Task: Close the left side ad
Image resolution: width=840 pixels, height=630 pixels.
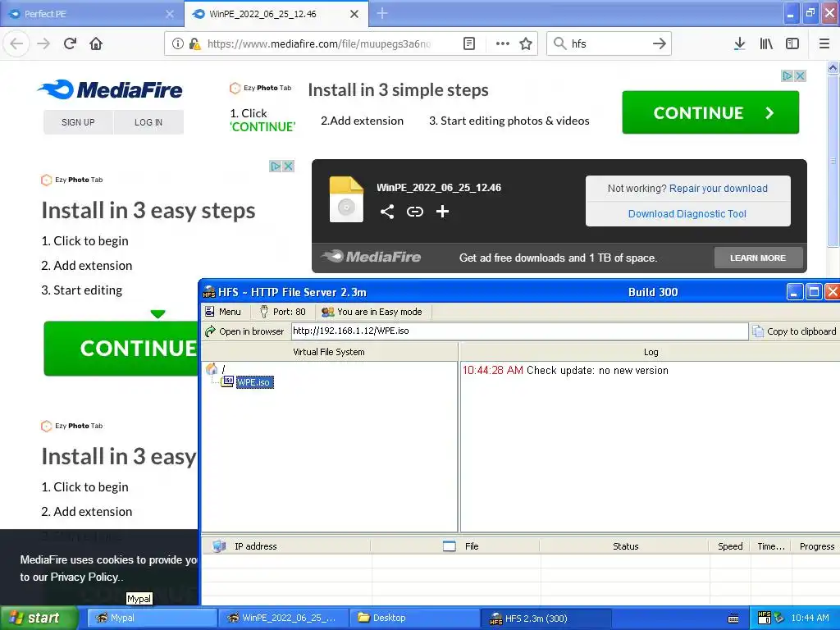Action: coord(288,166)
